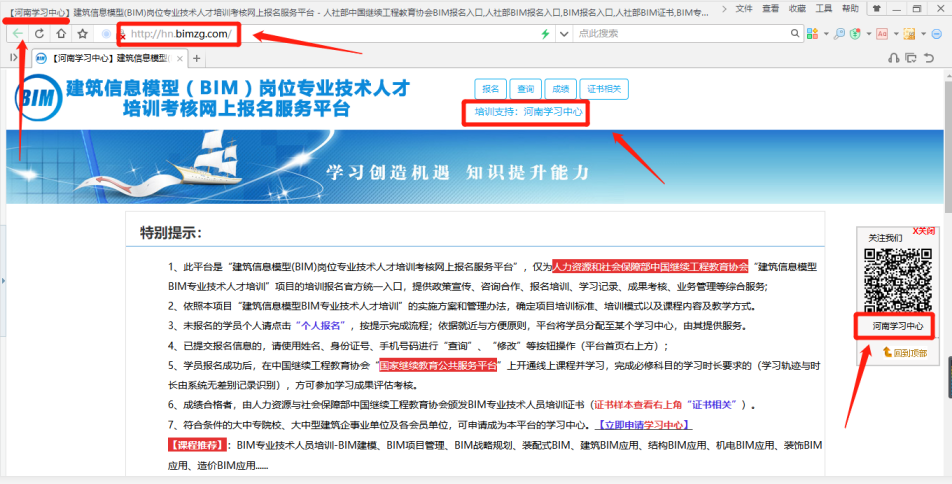Open the 文件 menu
Image resolution: width=952 pixels, height=484 pixels.
(x=743, y=8)
